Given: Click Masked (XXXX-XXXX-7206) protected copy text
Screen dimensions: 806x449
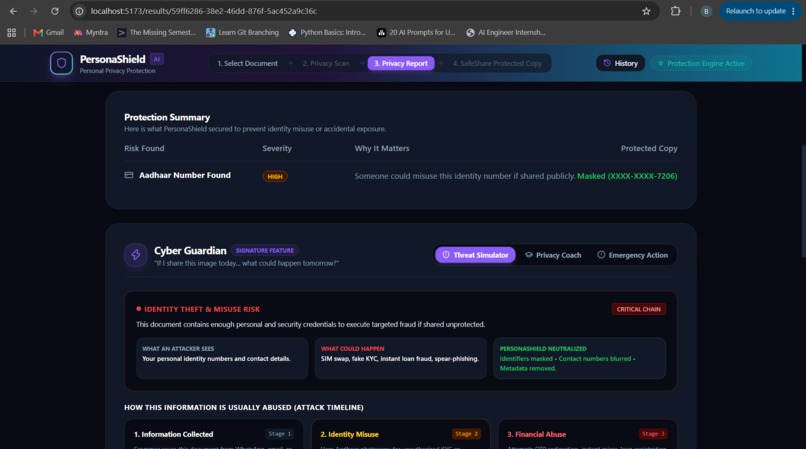Looking at the screenshot, I should [627, 176].
